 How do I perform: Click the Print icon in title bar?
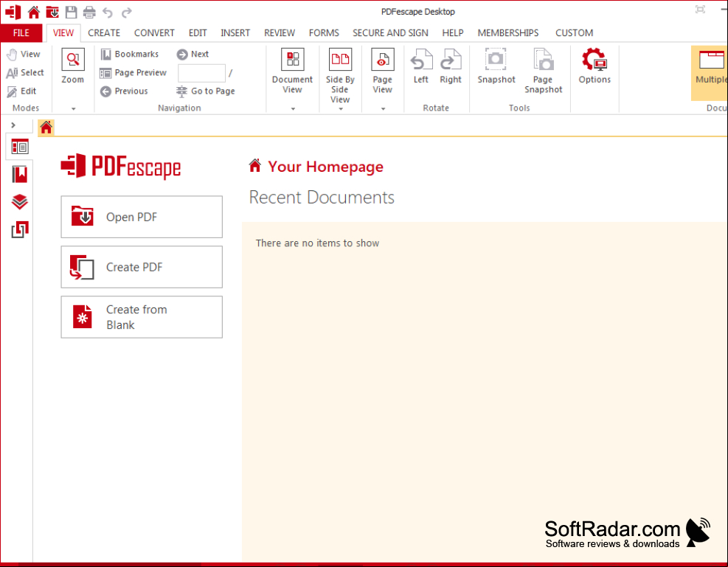point(89,12)
